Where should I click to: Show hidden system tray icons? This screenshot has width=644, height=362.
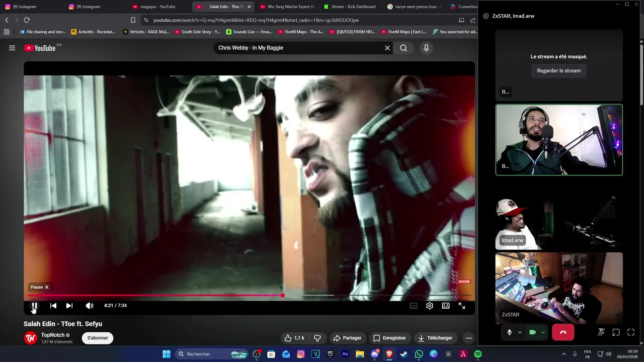(564, 354)
